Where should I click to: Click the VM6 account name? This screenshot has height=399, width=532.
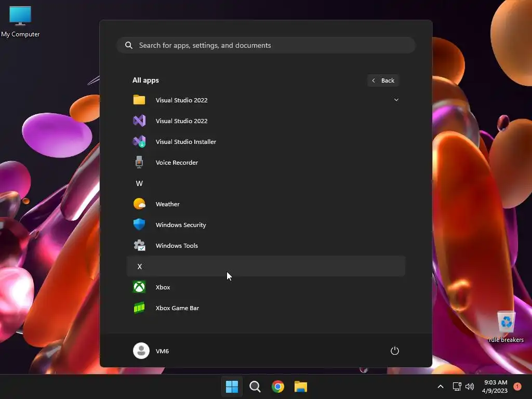162,351
